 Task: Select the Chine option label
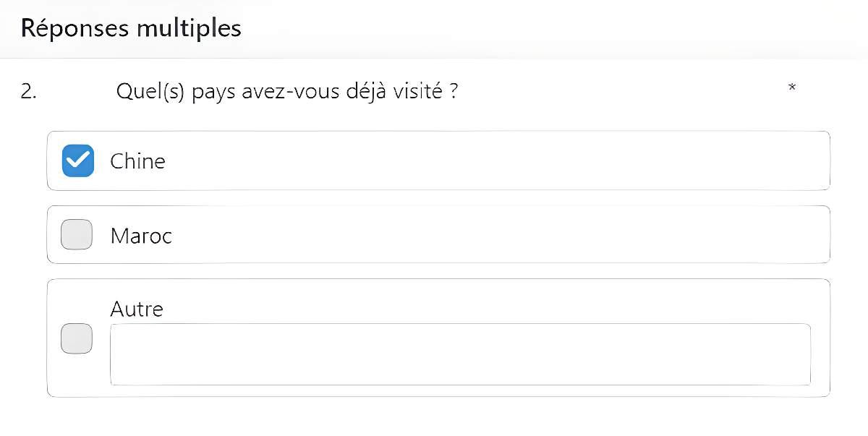click(x=137, y=161)
